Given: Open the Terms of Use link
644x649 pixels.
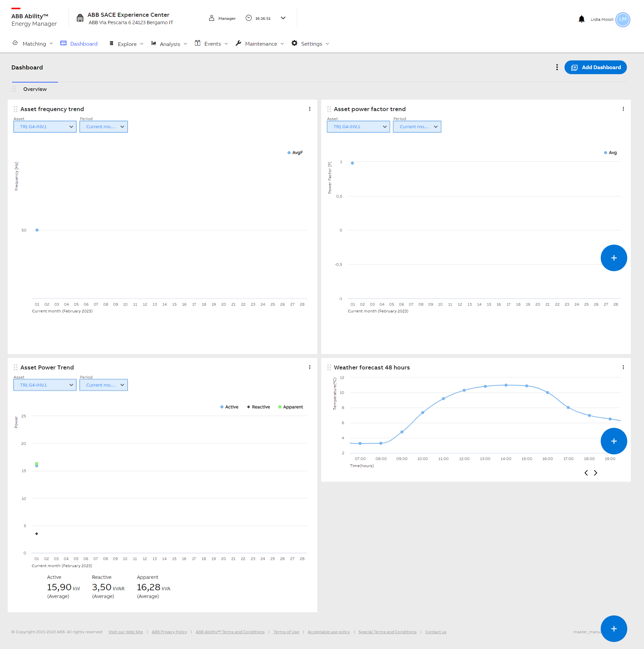Looking at the screenshot, I should click(286, 632).
